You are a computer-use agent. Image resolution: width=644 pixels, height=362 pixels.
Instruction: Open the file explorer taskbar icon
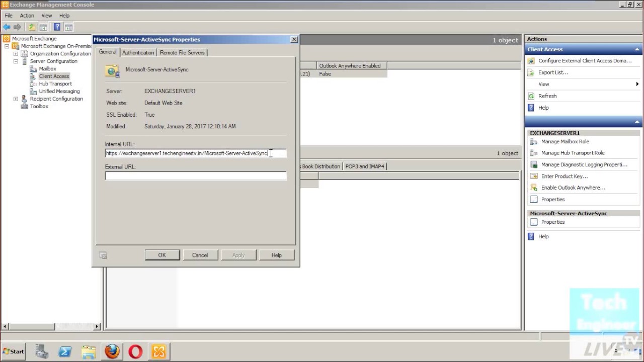click(89, 351)
